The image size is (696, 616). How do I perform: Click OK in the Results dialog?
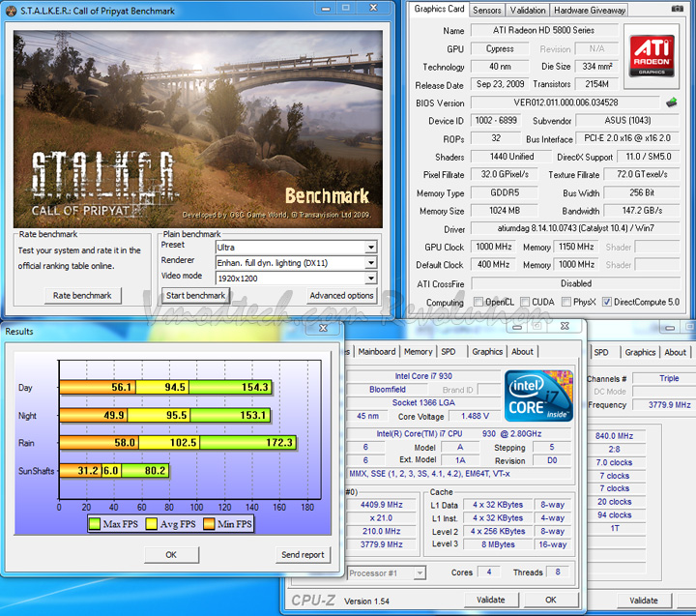click(x=171, y=555)
